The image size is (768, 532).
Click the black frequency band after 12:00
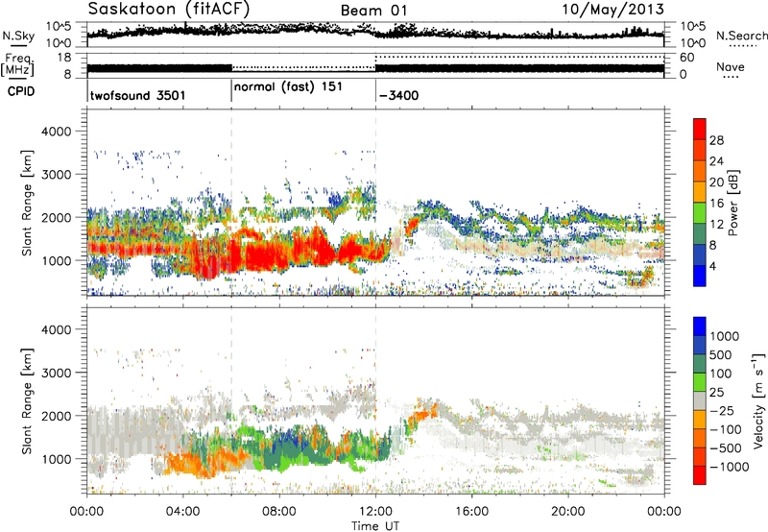click(x=519, y=68)
